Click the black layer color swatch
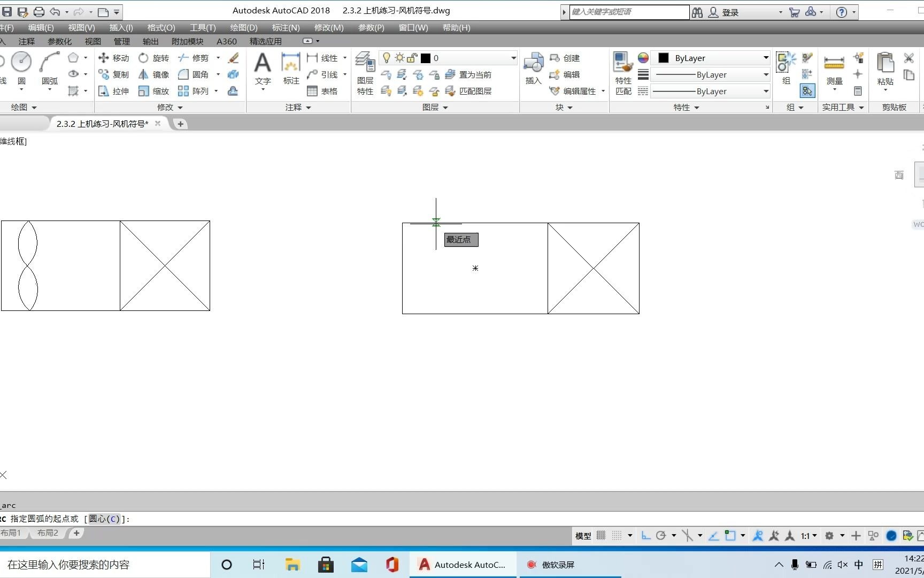Image resolution: width=924 pixels, height=578 pixels. (x=426, y=58)
